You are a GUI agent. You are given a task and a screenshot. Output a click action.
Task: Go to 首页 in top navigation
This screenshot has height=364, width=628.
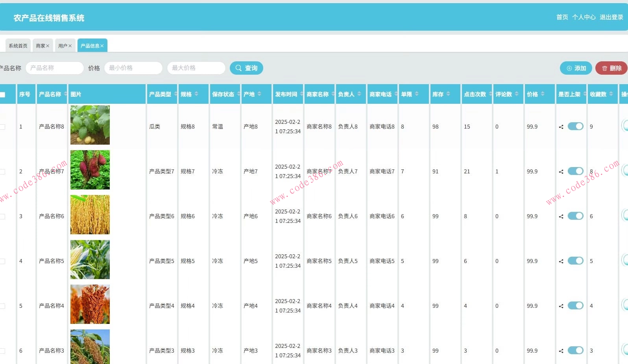[562, 17]
